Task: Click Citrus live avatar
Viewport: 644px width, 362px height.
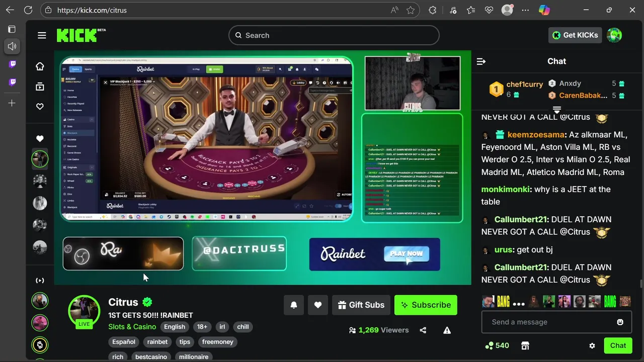Action: tap(84, 311)
